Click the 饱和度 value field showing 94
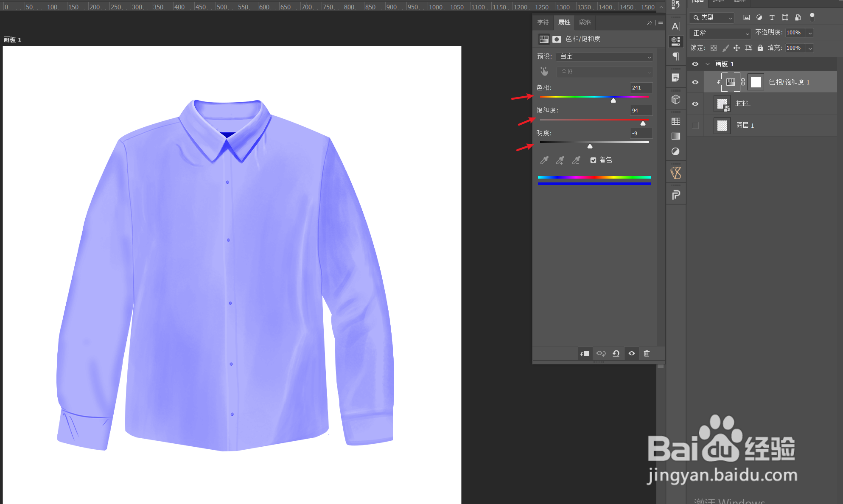The height and width of the screenshot is (504, 843). click(x=641, y=111)
